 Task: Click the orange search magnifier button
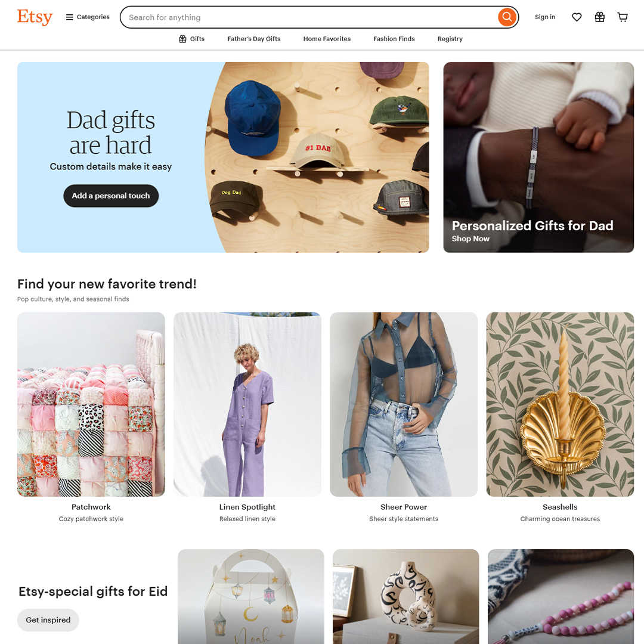pyautogui.click(x=507, y=17)
